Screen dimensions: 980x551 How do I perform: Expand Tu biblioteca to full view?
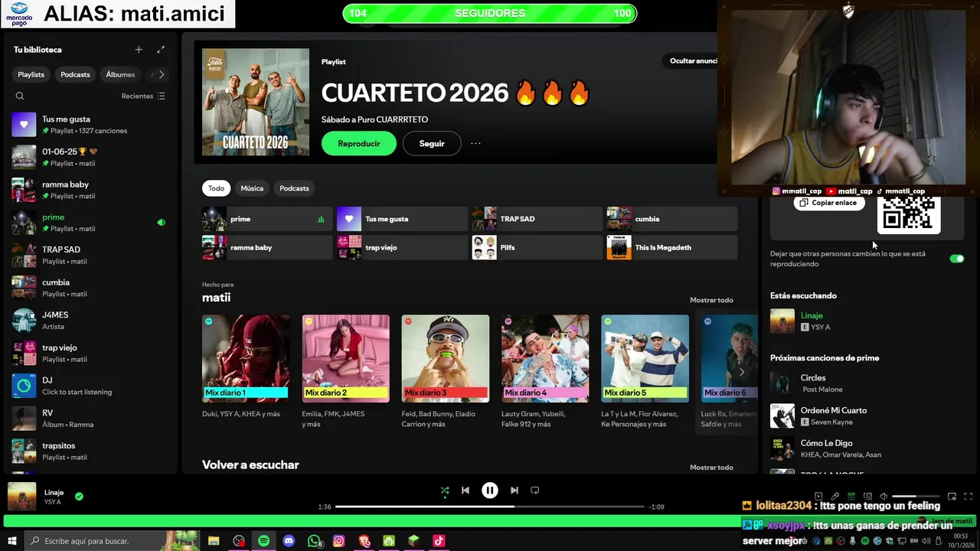[x=161, y=50]
